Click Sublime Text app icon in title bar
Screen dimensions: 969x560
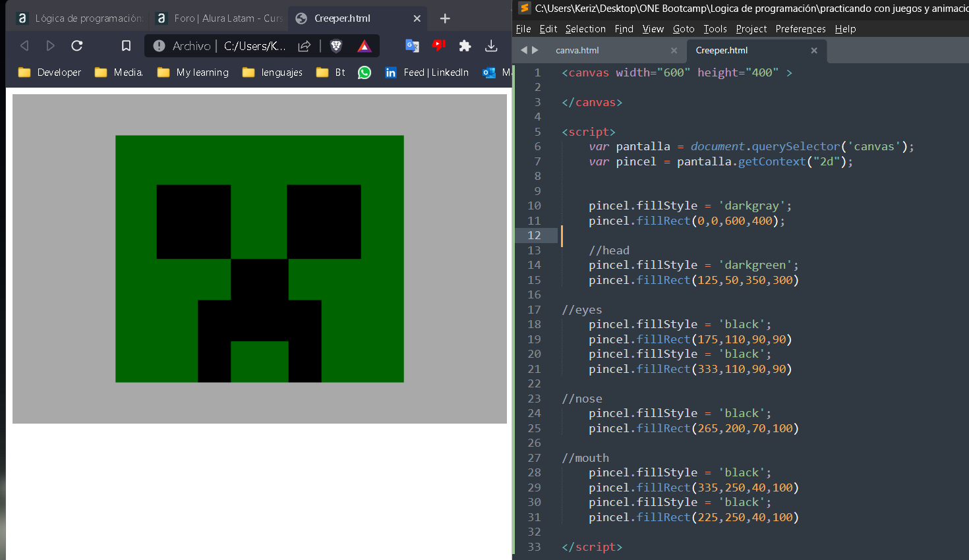coord(524,8)
